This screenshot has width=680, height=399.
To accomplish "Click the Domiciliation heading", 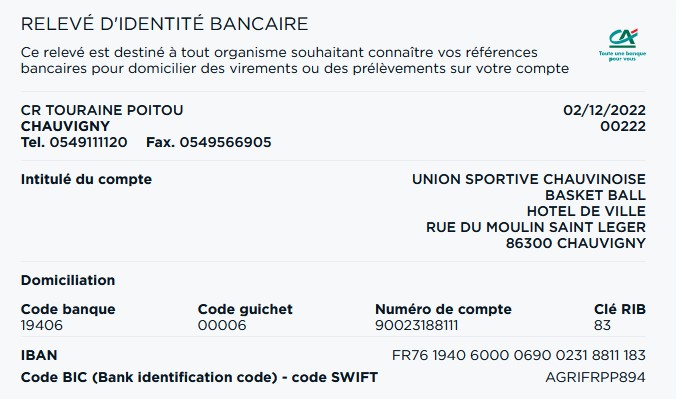I will [x=68, y=280].
